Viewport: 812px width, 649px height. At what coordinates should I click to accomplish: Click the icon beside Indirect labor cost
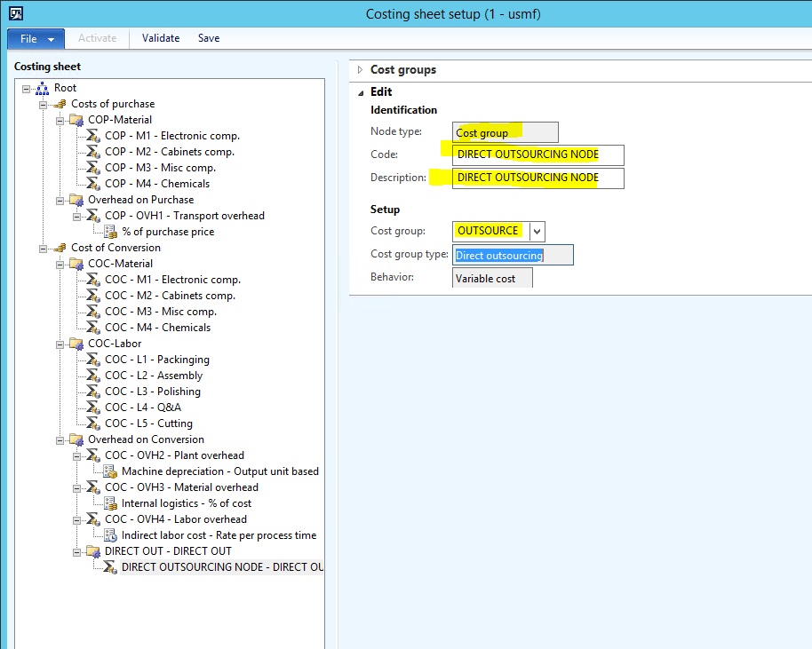[x=110, y=535]
